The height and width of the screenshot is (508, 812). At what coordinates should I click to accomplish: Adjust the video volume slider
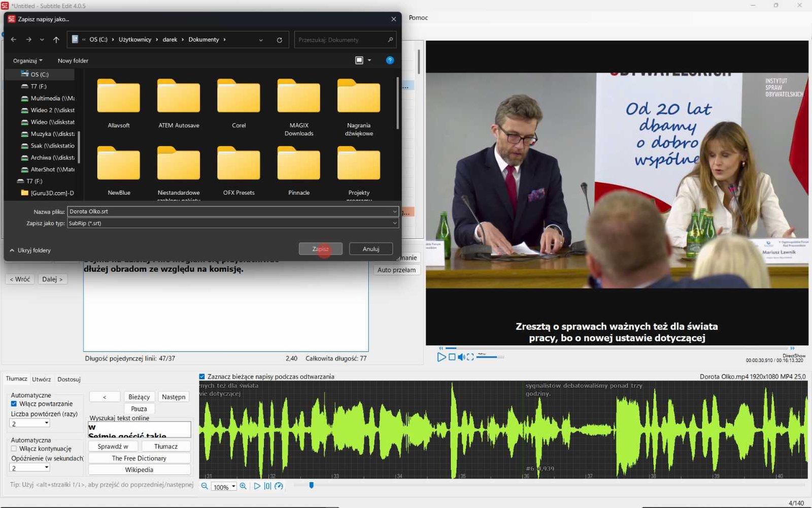click(x=490, y=357)
